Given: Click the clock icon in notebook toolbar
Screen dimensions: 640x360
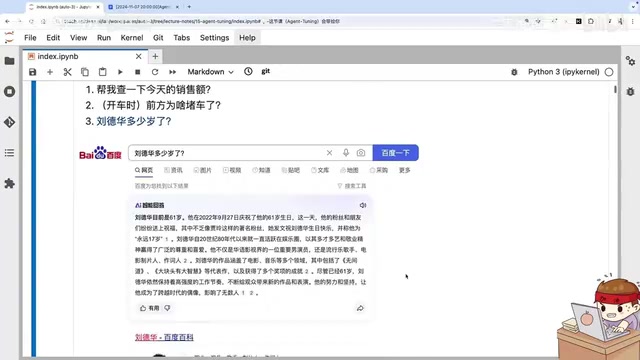Looking at the screenshot, I should [248, 71].
